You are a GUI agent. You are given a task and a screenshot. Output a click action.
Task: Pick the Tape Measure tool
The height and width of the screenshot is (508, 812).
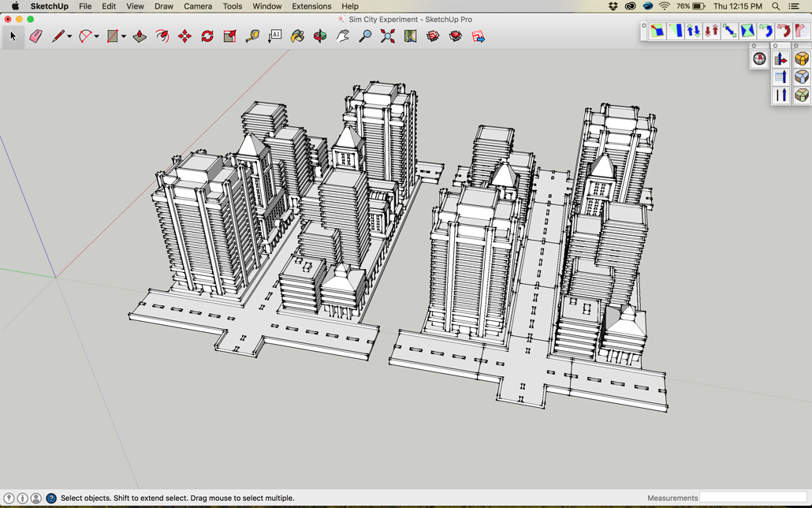(252, 36)
